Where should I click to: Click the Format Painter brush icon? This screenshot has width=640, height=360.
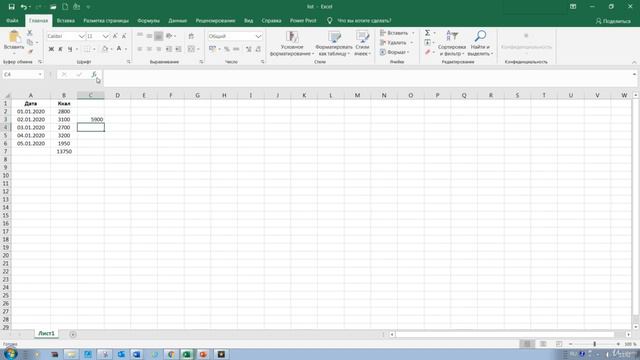coord(30,51)
